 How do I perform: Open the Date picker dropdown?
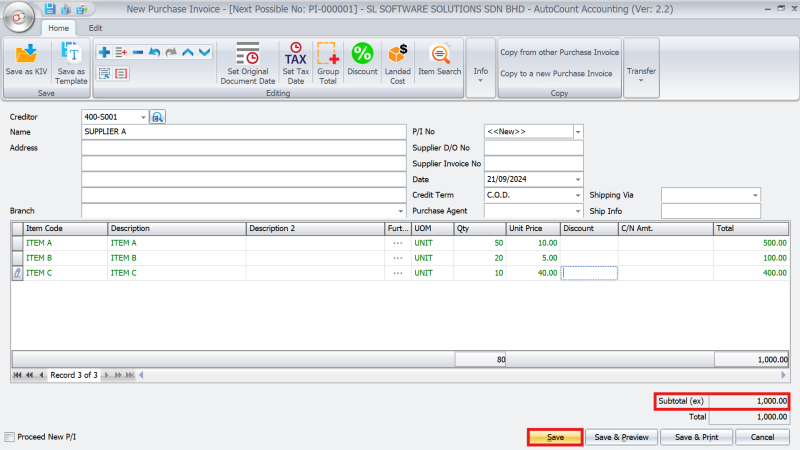tap(578, 179)
